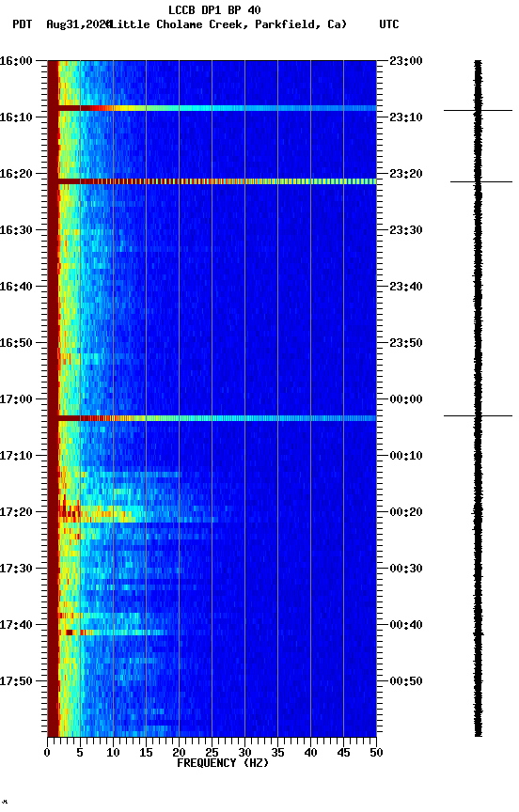Click the 23:20 UTC time label
519x812 pixels.
(406, 174)
